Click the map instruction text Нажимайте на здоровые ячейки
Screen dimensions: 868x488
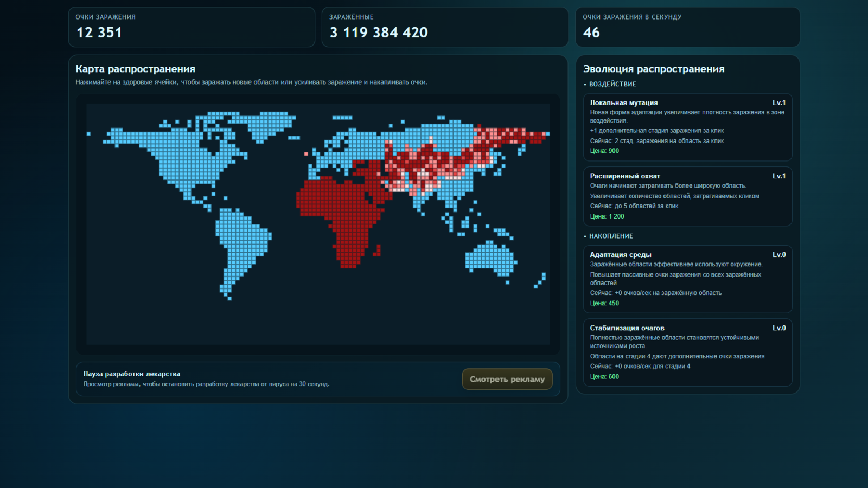click(x=251, y=82)
